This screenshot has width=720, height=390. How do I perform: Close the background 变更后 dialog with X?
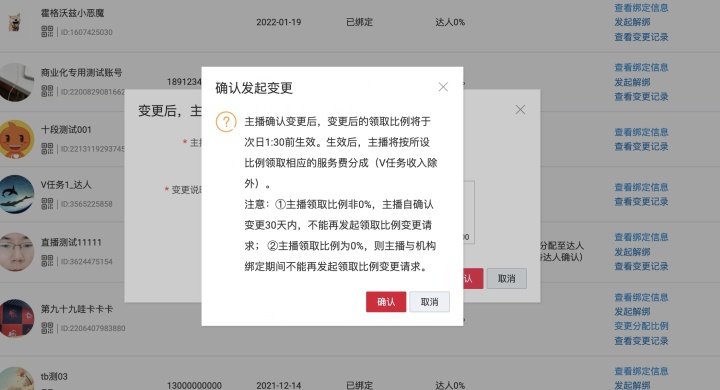click(520, 109)
